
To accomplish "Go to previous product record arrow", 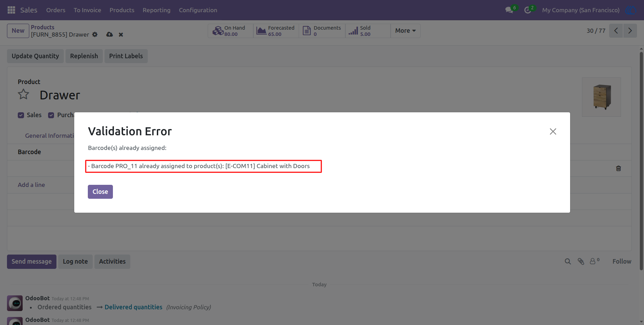I will 616,31.
